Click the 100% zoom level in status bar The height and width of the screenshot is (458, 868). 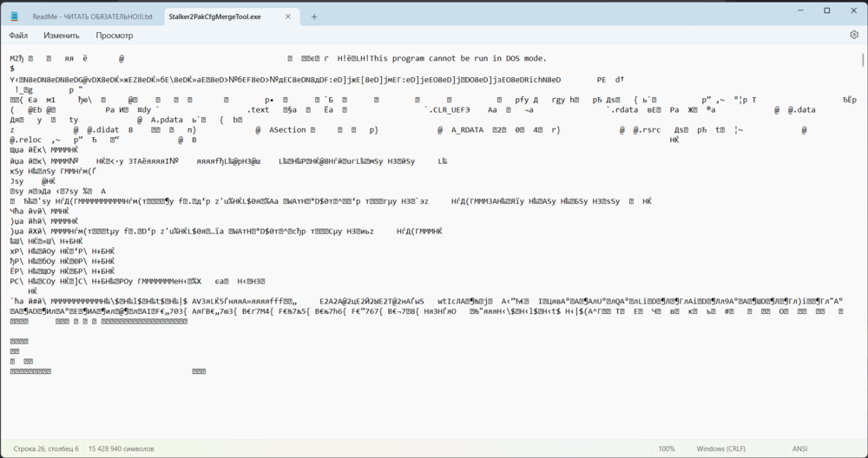click(x=667, y=448)
